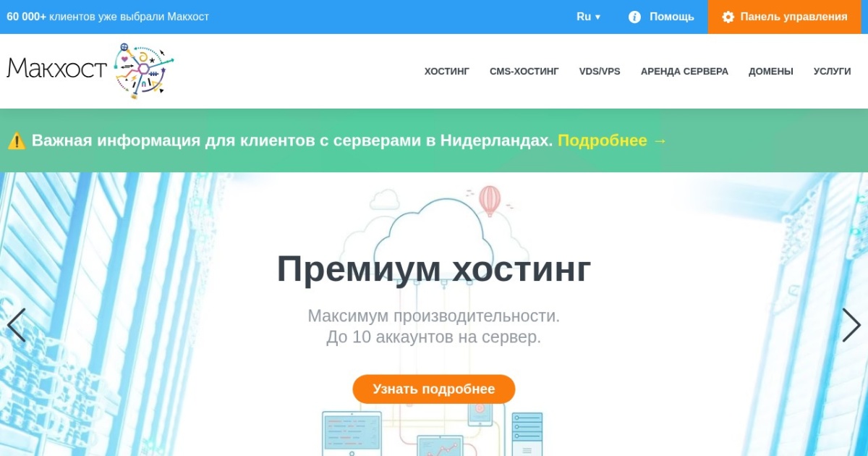Open the ХОСТИНГ menu
Screen dimensions: 868x456
[447, 72]
